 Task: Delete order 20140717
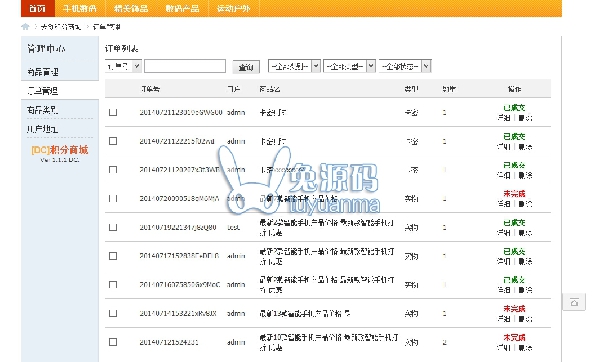coord(525,261)
